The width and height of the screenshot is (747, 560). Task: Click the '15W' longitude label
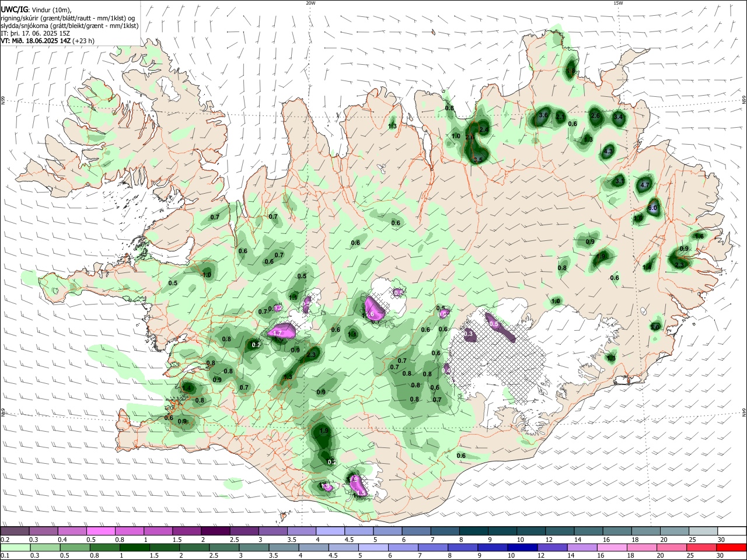click(618, 3)
